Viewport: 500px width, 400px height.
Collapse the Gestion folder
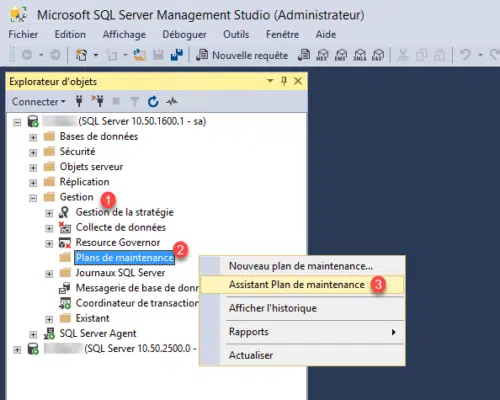coord(33,198)
